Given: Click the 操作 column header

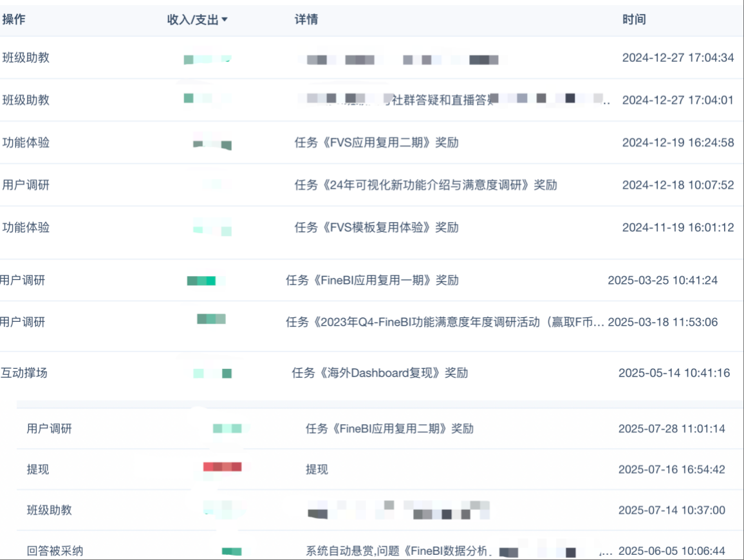Looking at the screenshot, I should point(14,19).
